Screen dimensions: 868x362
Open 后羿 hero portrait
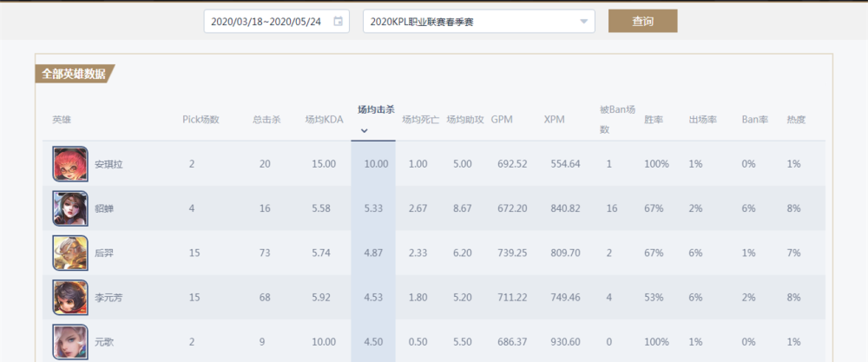[x=70, y=253]
